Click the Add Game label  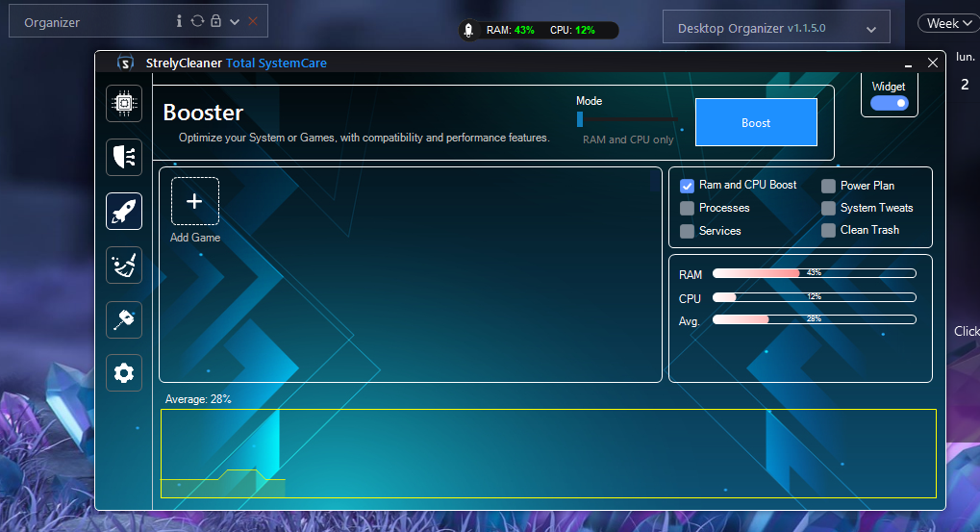click(x=195, y=238)
